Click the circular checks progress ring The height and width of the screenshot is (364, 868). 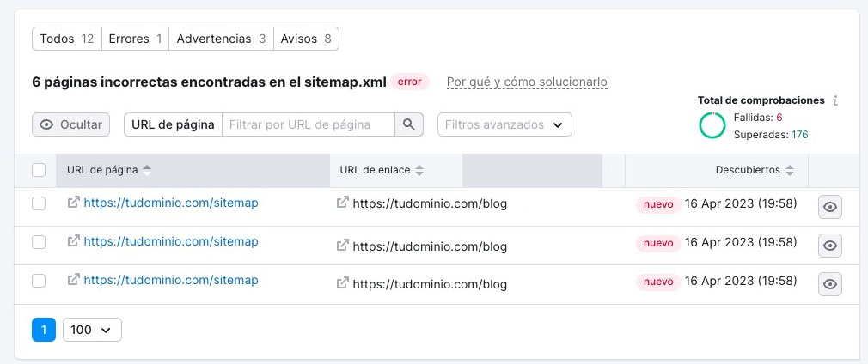click(x=712, y=125)
